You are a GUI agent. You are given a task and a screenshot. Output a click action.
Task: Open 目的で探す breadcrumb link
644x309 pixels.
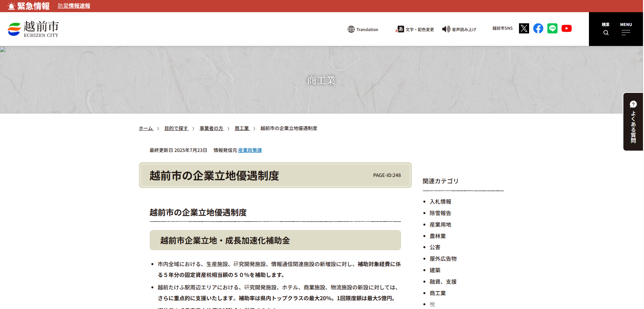[176, 128]
